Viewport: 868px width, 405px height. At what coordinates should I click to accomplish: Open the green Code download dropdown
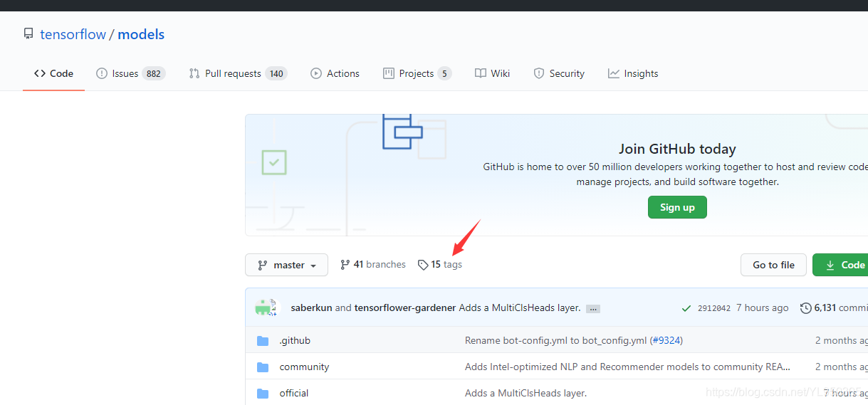point(842,265)
